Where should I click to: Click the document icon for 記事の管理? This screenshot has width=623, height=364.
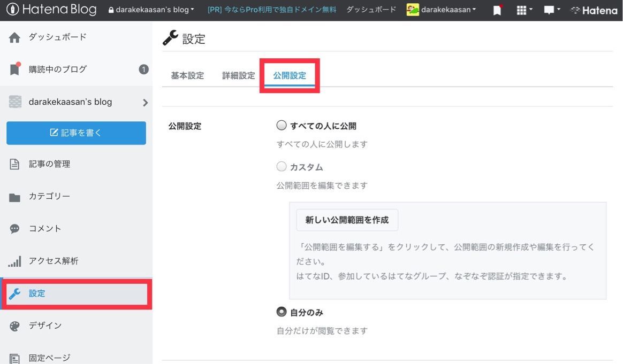pyautogui.click(x=14, y=164)
